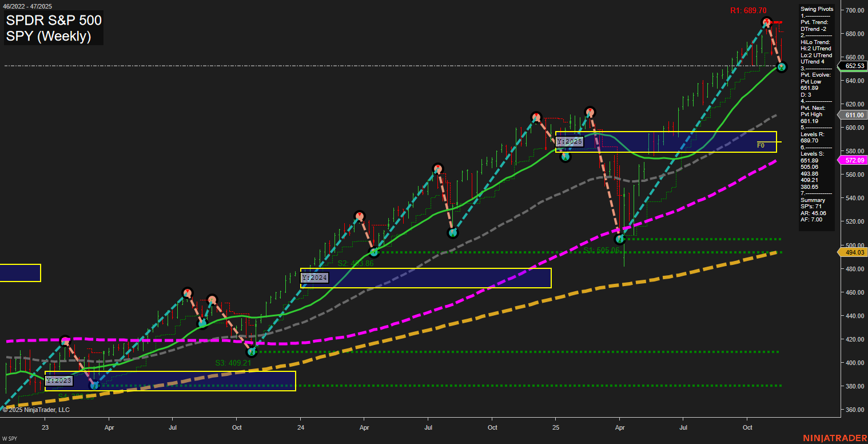Open the W SPY chart tab
The height and width of the screenshot is (444, 868).
[x=10, y=438]
